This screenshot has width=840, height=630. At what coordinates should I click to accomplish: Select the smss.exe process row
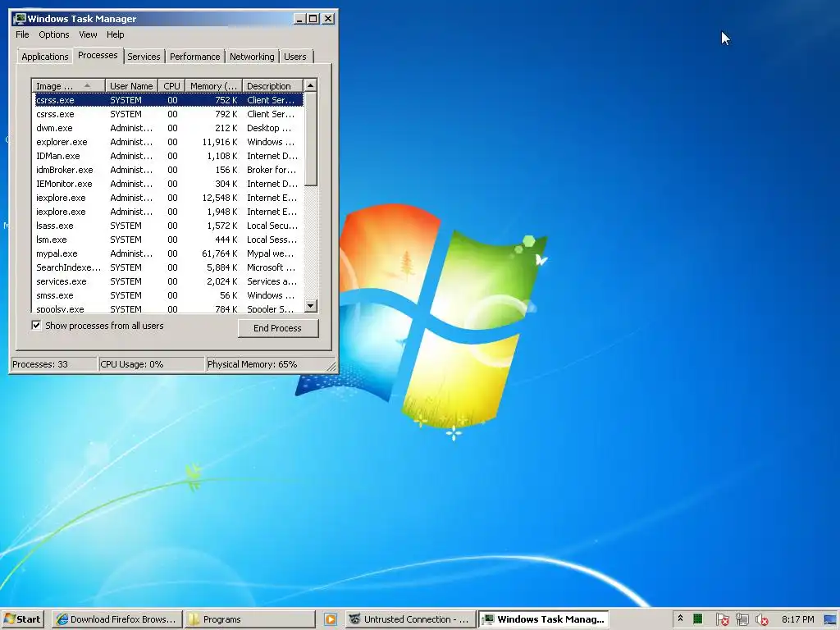point(167,295)
